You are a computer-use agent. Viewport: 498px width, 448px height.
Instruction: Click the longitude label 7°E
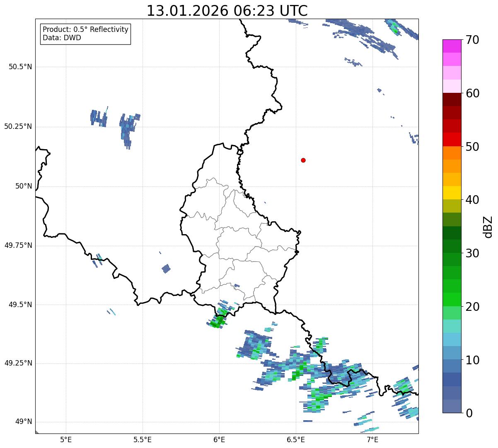click(372, 440)
